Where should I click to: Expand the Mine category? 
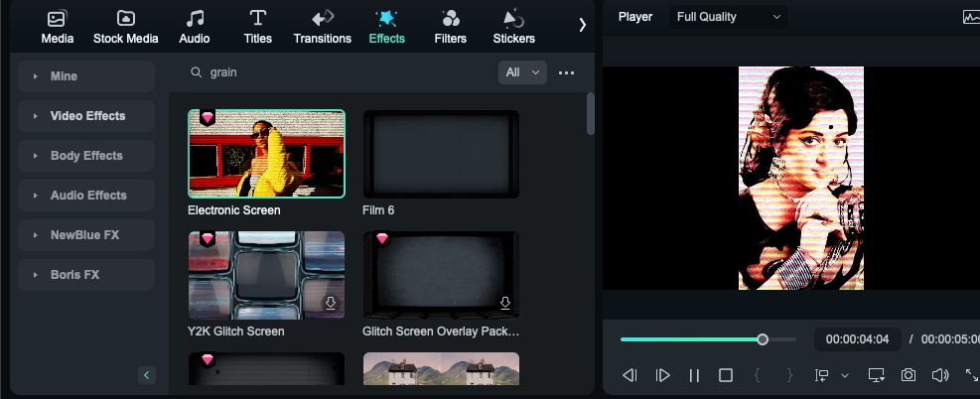tap(86, 76)
